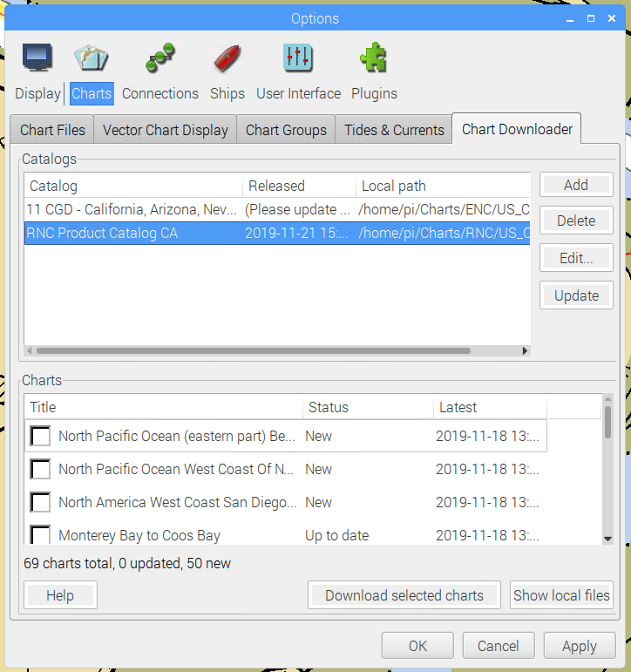Check the Monterey Bay to Coos Bay chart
631x672 pixels.
[40, 534]
